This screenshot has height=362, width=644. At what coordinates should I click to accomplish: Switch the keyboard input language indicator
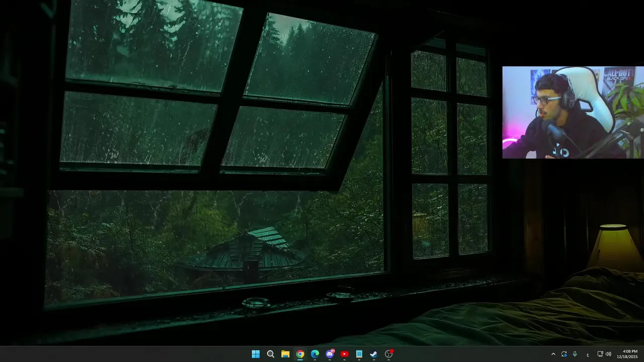coord(588,354)
